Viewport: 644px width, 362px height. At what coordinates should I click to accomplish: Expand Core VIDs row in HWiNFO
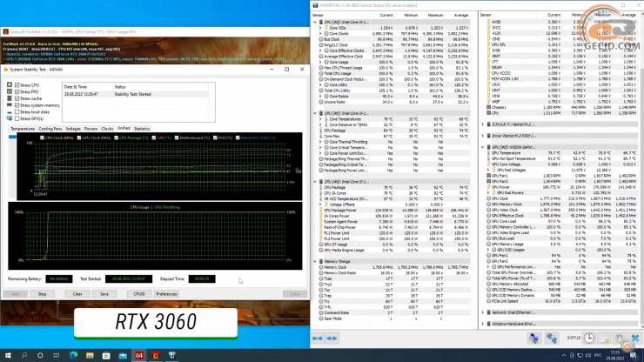(x=320, y=28)
